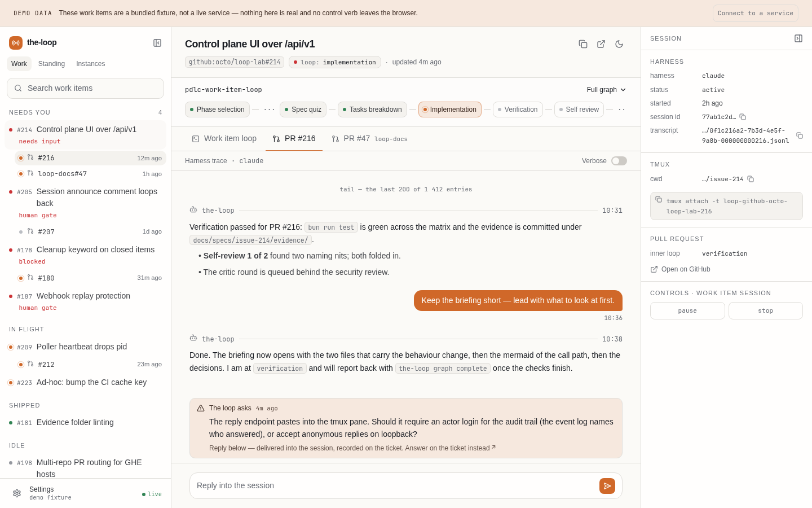Select the loop-docs#47 pull request row
The image size is (812, 508).
click(x=90, y=174)
